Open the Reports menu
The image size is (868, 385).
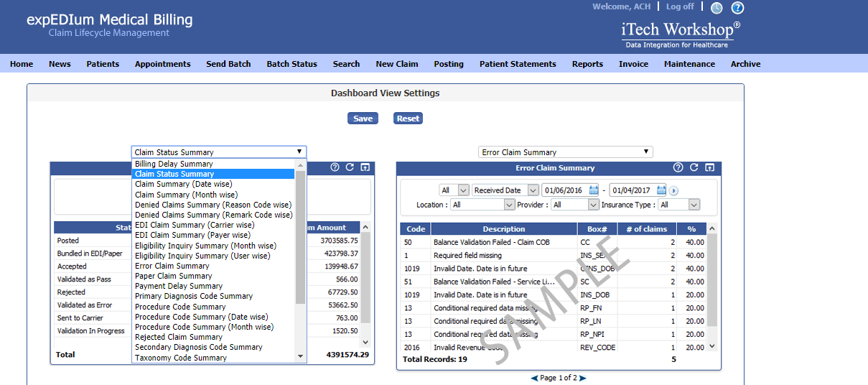coord(587,64)
